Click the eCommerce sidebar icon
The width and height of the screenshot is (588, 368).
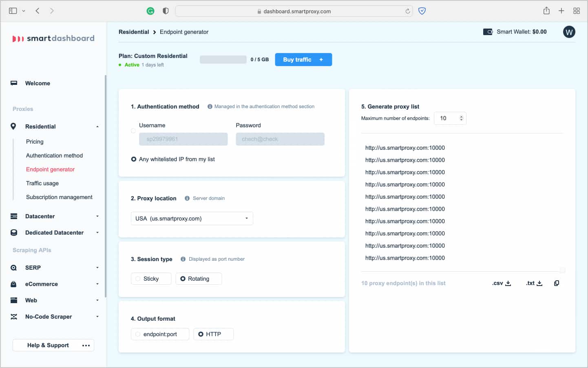tap(14, 284)
